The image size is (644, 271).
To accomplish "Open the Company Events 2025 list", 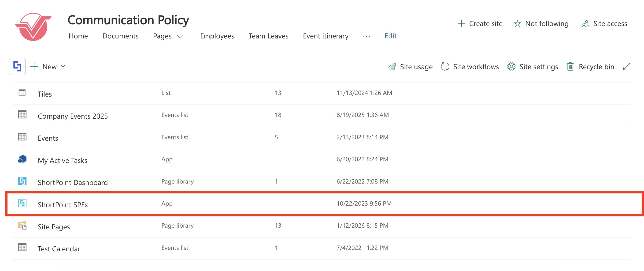I will tap(73, 116).
